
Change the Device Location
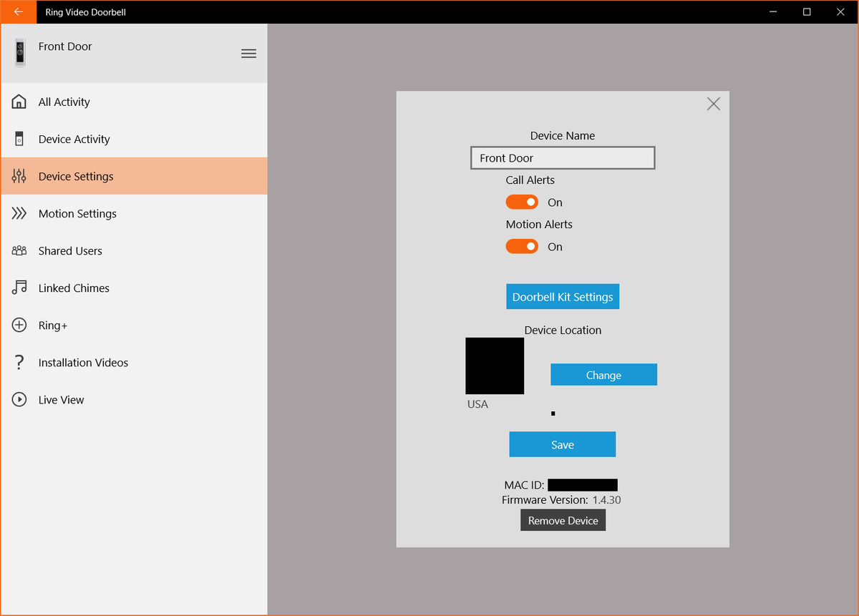pos(603,374)
